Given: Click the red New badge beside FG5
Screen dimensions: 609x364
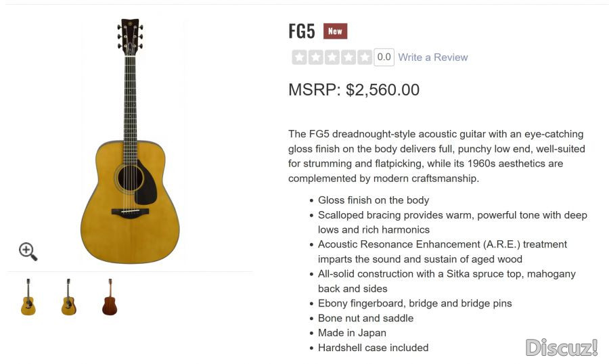Looking at the screenshot, I should [x=335, y=31].
